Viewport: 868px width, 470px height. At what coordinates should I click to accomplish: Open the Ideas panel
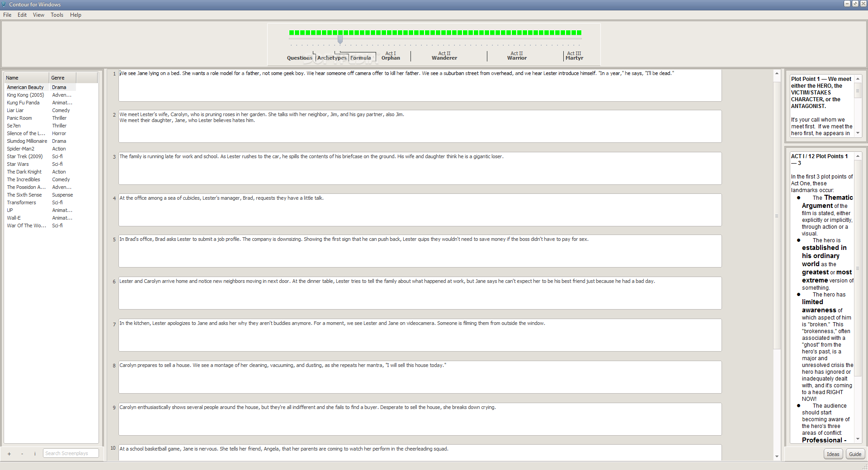(x=833, y=454)
